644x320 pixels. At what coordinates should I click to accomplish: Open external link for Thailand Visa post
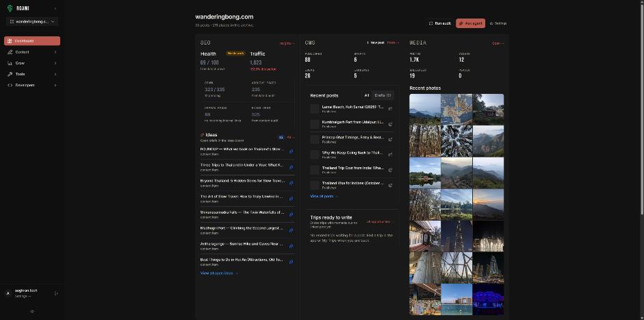[x=390, y=185]
